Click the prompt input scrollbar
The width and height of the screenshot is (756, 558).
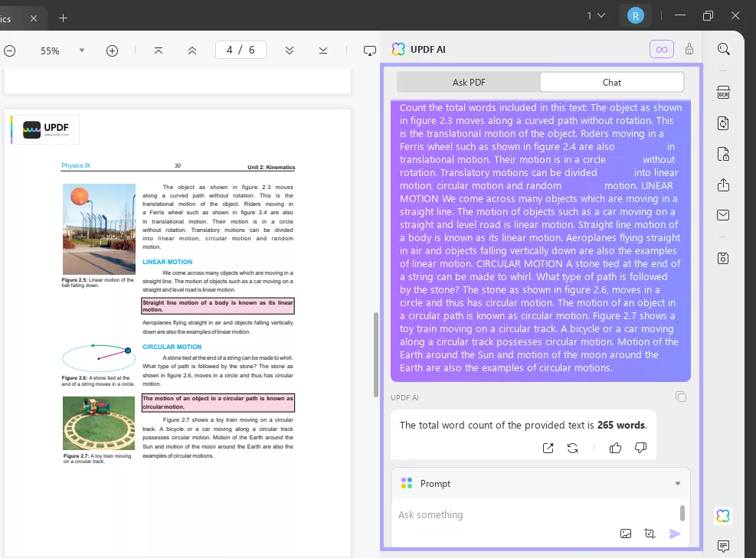pos(682,513)
